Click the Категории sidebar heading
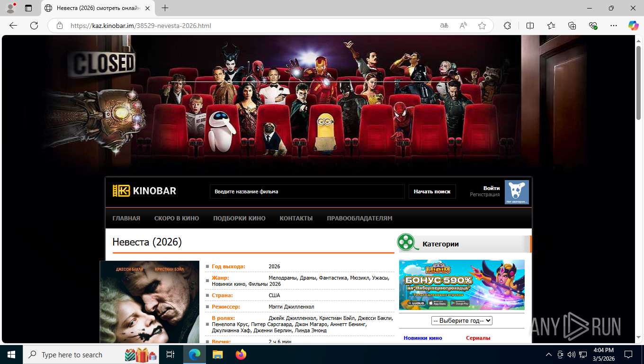Screen dimensions: 644x364 pos(440,244)
